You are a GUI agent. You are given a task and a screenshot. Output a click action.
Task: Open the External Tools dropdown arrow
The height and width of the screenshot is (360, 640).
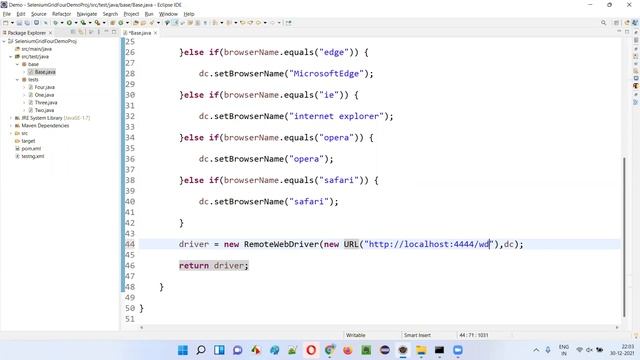[x=104, y=23]
